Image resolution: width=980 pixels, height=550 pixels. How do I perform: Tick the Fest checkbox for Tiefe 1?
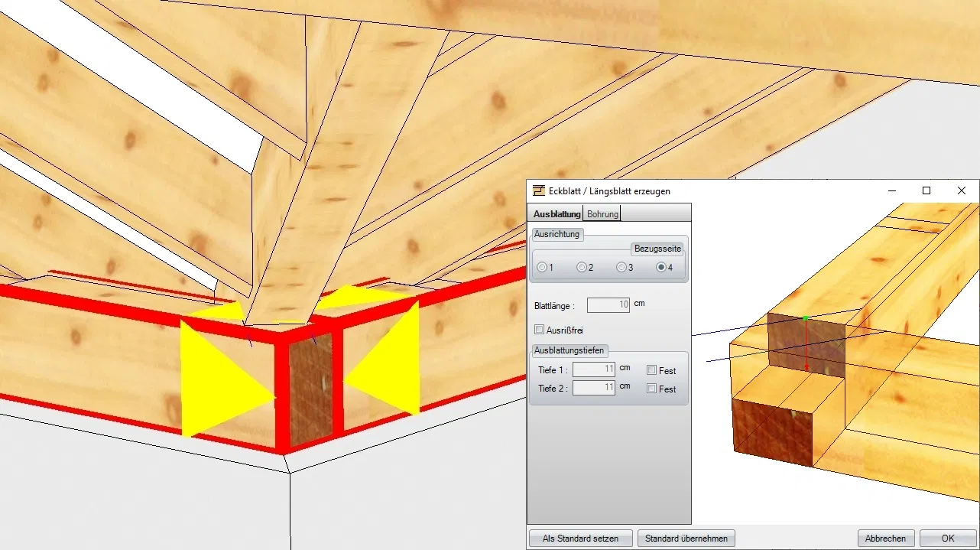651,370
